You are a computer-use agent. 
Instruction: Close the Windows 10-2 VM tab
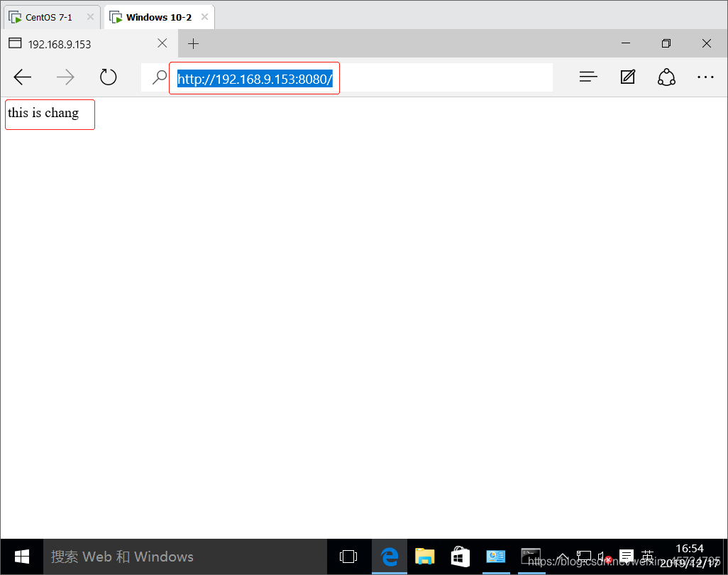(205, 17)
